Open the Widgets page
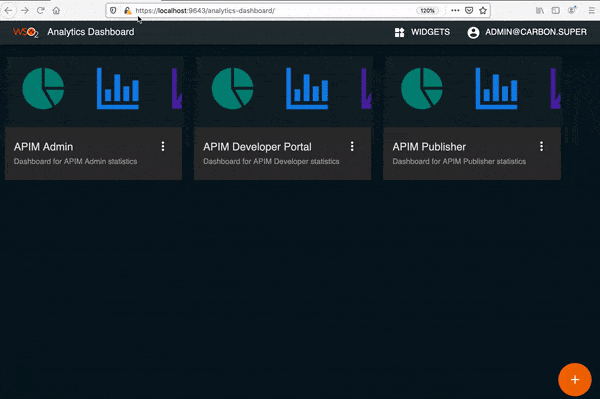The image size is (600, 399). (422, 32)
